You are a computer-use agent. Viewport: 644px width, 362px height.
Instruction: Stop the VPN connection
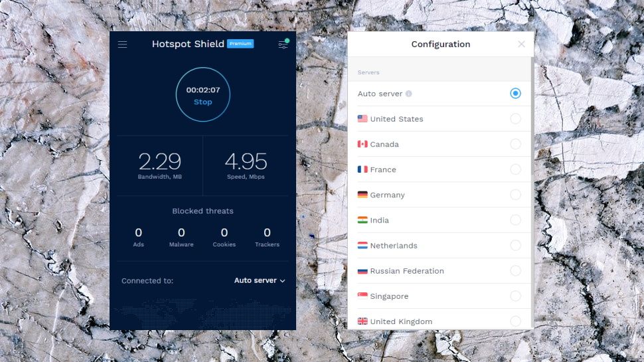[203, 102]
